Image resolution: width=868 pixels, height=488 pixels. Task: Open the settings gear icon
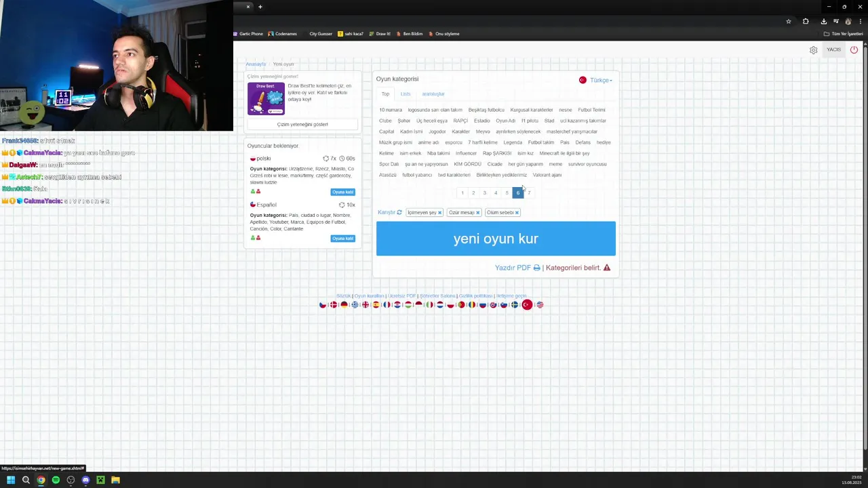[x=813, y=49]
